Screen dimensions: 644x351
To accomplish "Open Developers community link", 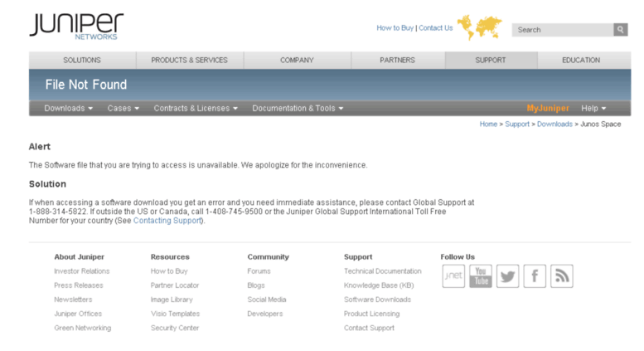I will click(265, 314).
